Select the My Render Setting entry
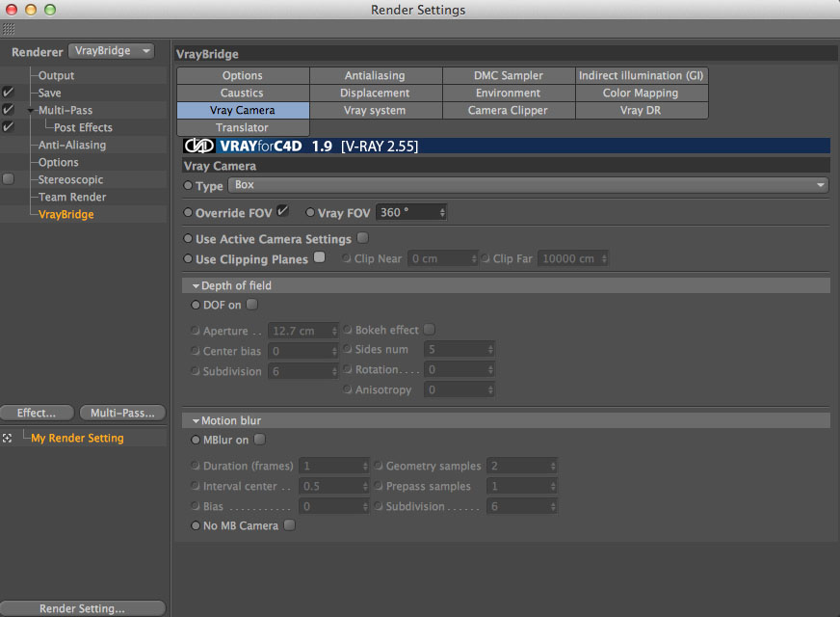 point(77,438)
